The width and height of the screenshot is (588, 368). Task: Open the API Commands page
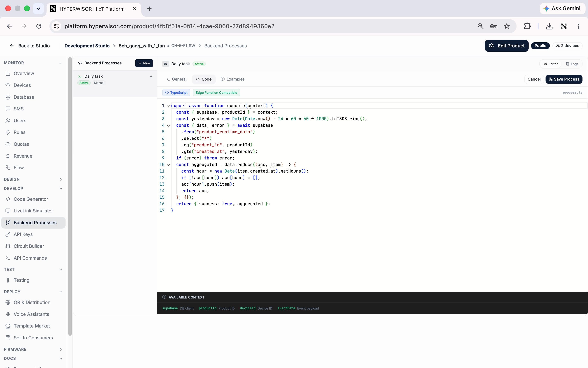(x=33, y=258)
